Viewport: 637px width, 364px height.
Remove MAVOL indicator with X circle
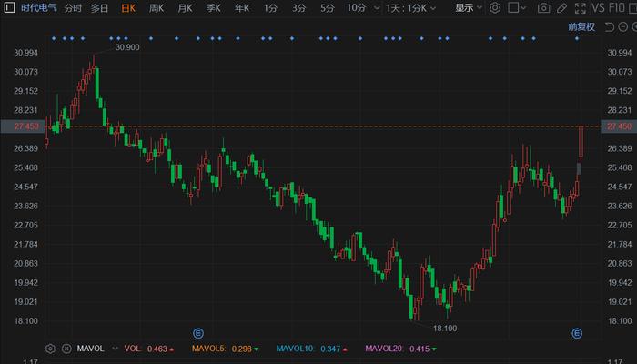pos(66,349)
